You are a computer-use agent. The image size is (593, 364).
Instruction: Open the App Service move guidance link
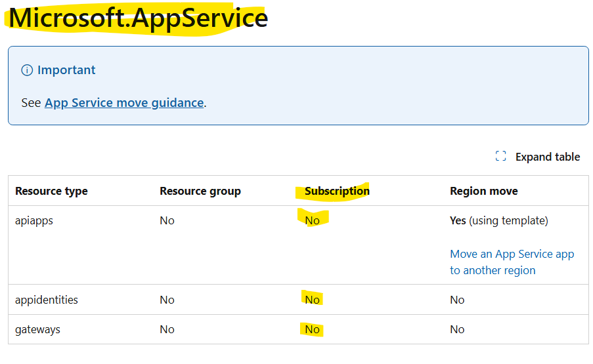pos(124,103)
